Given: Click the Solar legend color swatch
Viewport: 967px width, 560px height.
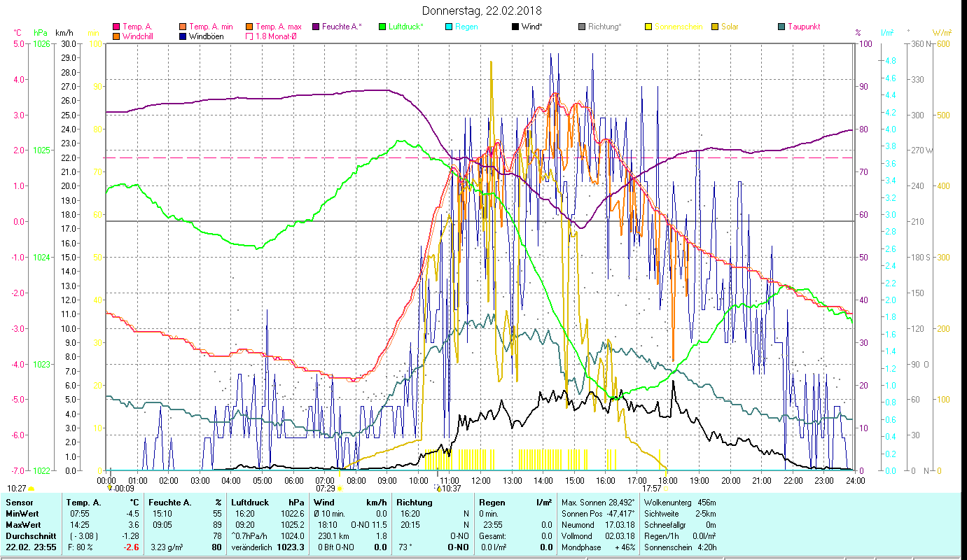Looking at the screenshot, I should [x=715, y=27].
